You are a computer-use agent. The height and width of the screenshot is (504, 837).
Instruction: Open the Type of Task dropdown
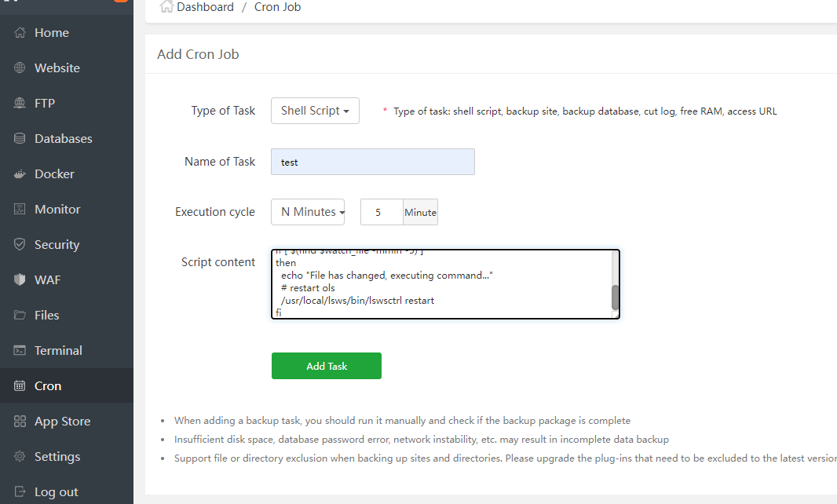pos(315,111)
